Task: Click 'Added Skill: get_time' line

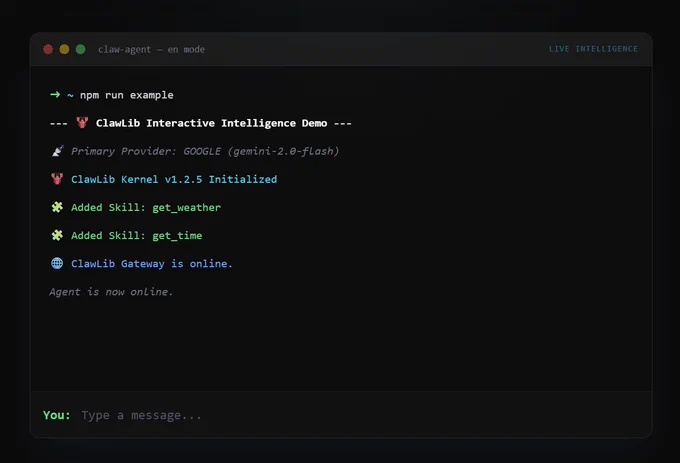Action: [137, 236]
